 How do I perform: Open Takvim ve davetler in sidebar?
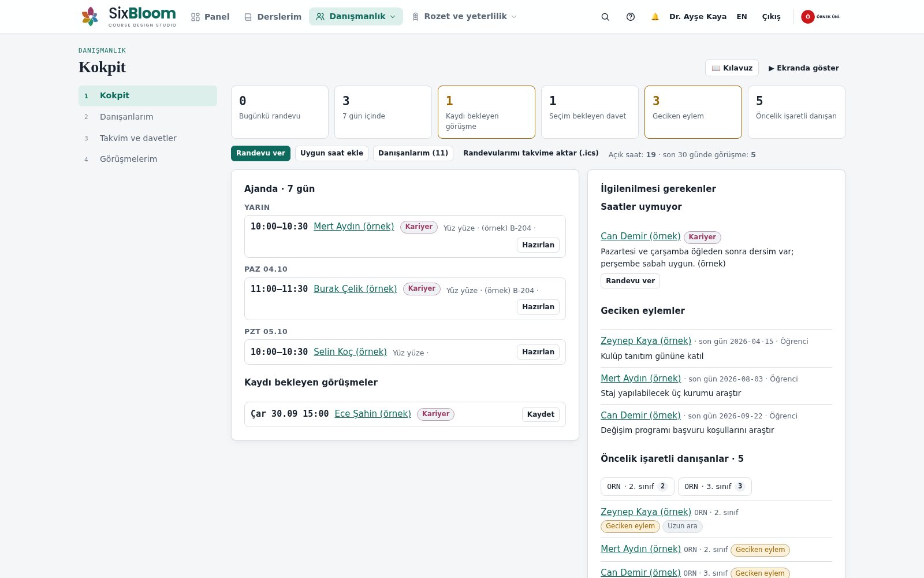(148, 138)
